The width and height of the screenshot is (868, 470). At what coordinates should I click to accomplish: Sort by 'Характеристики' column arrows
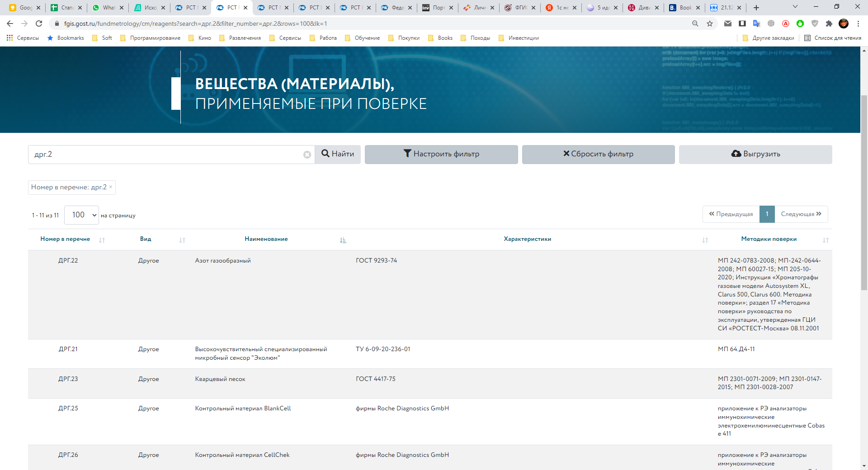[705, 240]
